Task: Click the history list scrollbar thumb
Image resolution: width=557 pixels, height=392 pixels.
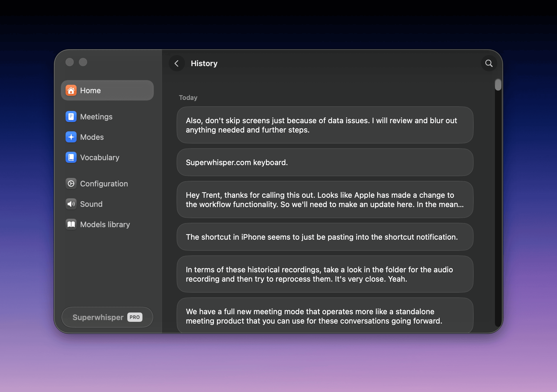Action: click(x=498, y=85)
